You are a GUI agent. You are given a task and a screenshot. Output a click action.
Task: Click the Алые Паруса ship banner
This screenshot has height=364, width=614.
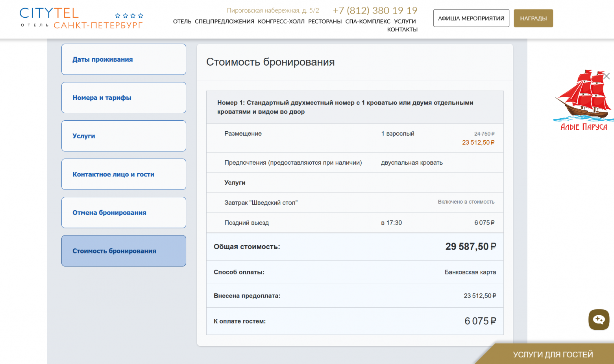pos(583,100)
